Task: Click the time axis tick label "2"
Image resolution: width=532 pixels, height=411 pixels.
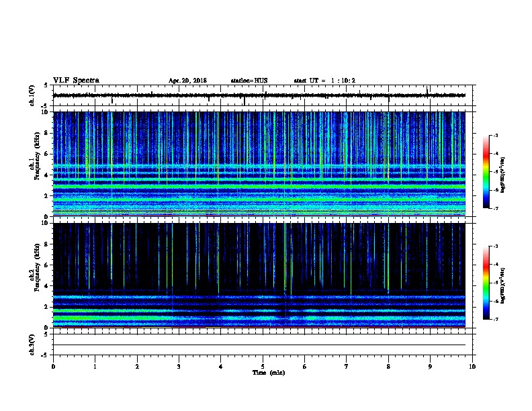Action: (137, 367)
